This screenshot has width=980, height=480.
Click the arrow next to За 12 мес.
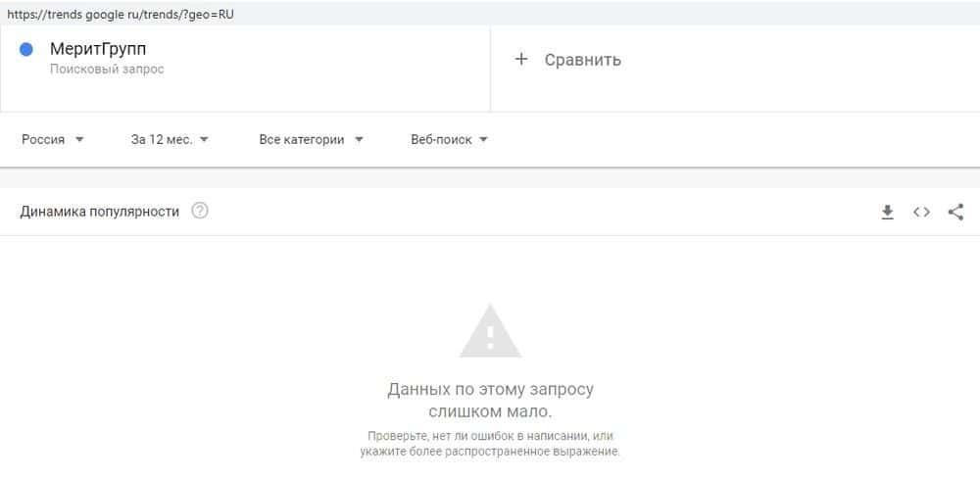[x=205, y=140]
